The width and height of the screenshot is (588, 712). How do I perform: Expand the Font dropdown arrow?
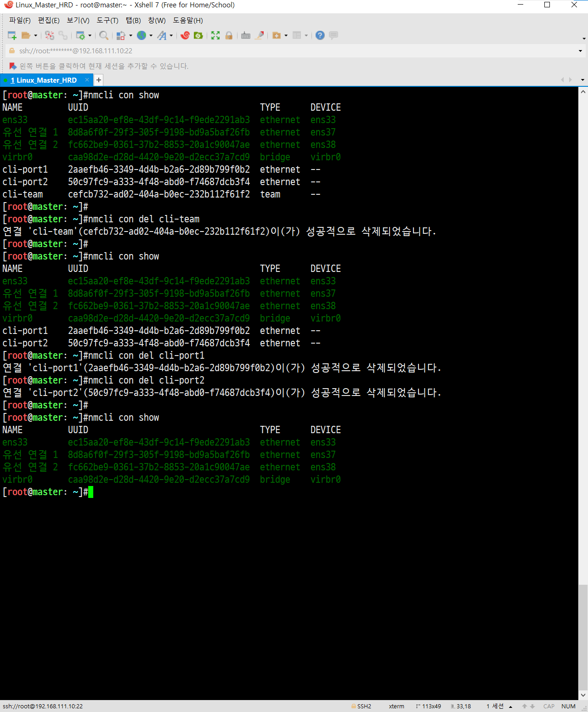(171, 35)
